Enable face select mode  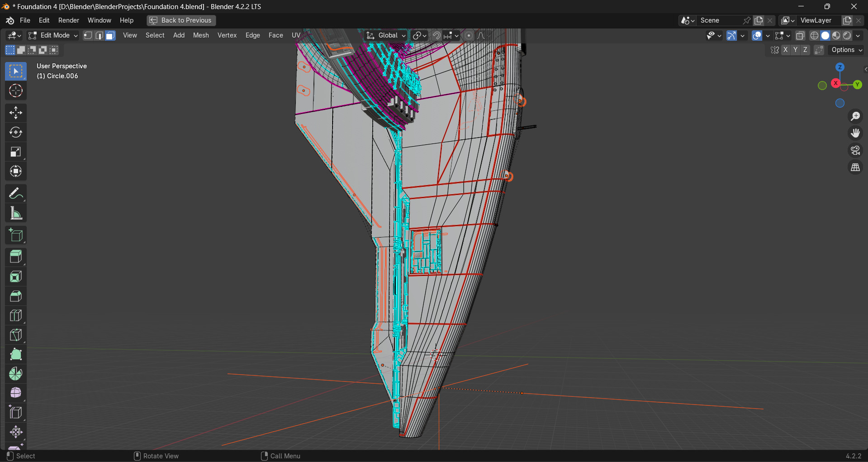pyautogui.click(x=110, y=36)
